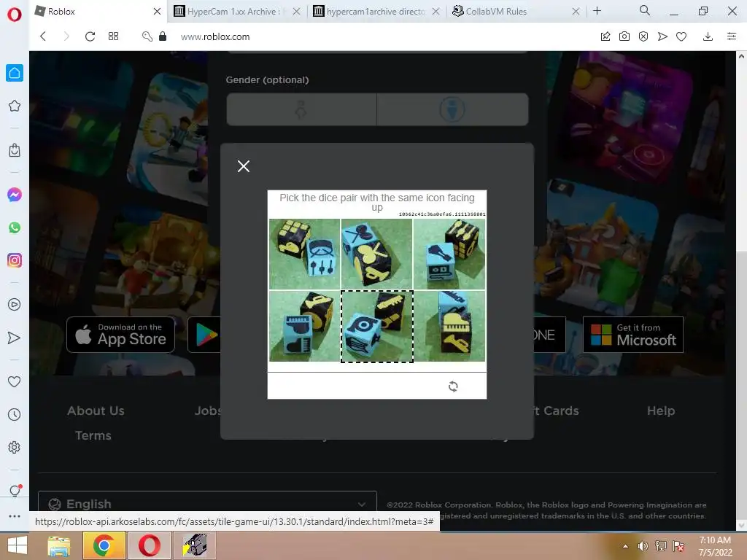Click the ad blocker shield icon

click(x=643, y=36)
